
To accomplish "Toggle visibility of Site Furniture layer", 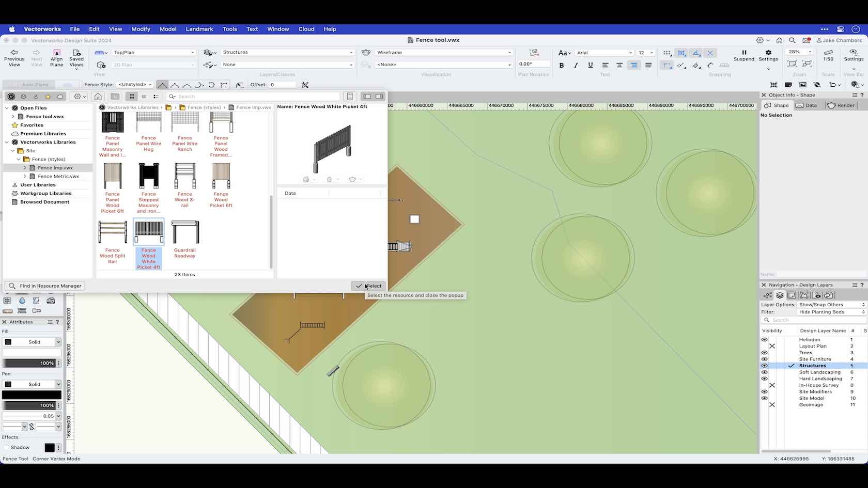I will [764, 359].
